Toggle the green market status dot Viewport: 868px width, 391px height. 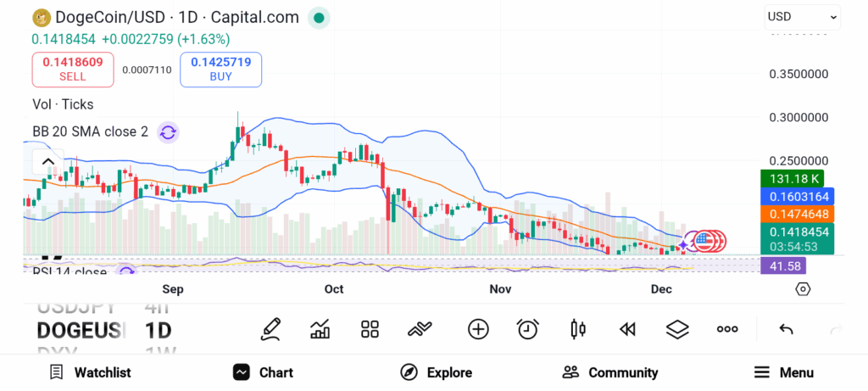click(319, 17)
